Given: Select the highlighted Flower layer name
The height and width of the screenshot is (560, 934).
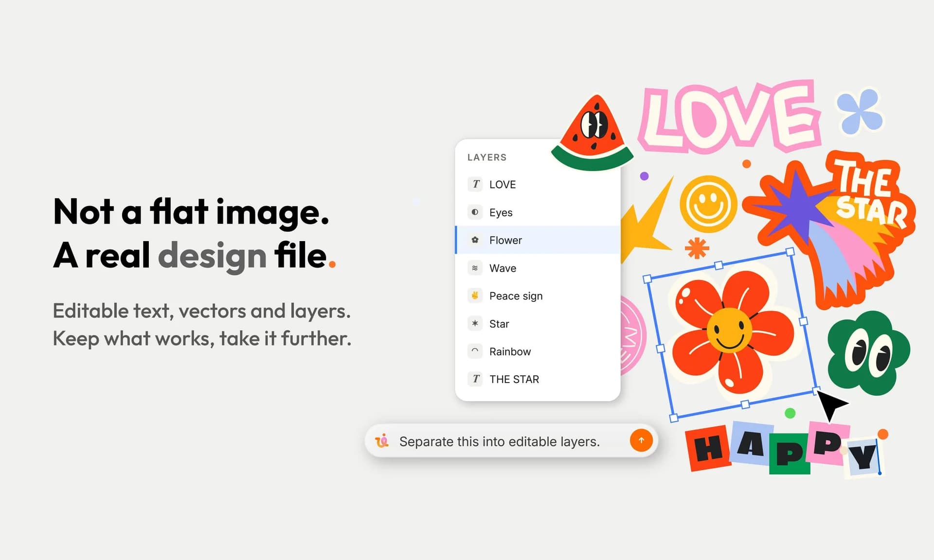Looking at the screenshot, I should [505, 240].
